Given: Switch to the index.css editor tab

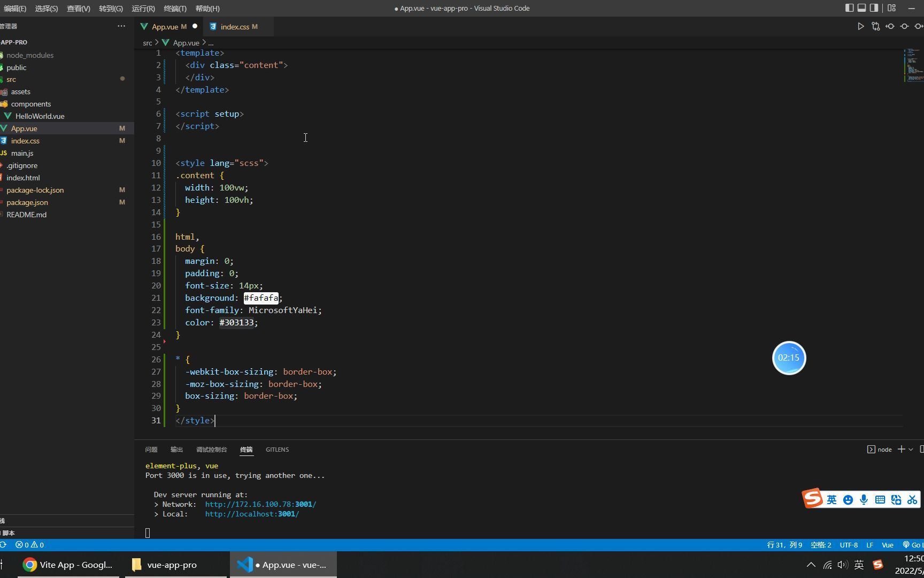Looking at the screenshot, I should point(238,26).
